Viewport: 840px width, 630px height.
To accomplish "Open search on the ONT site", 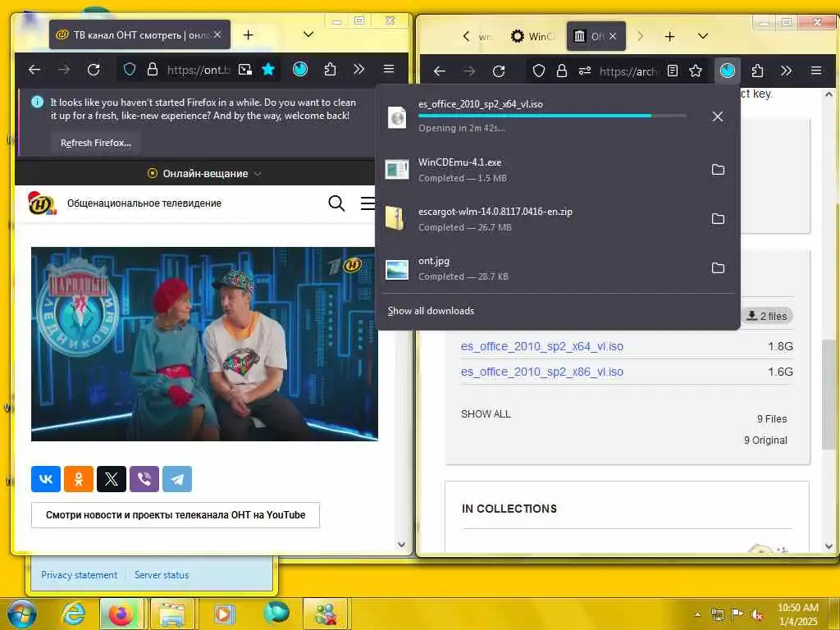I will (x=336, y=203).
